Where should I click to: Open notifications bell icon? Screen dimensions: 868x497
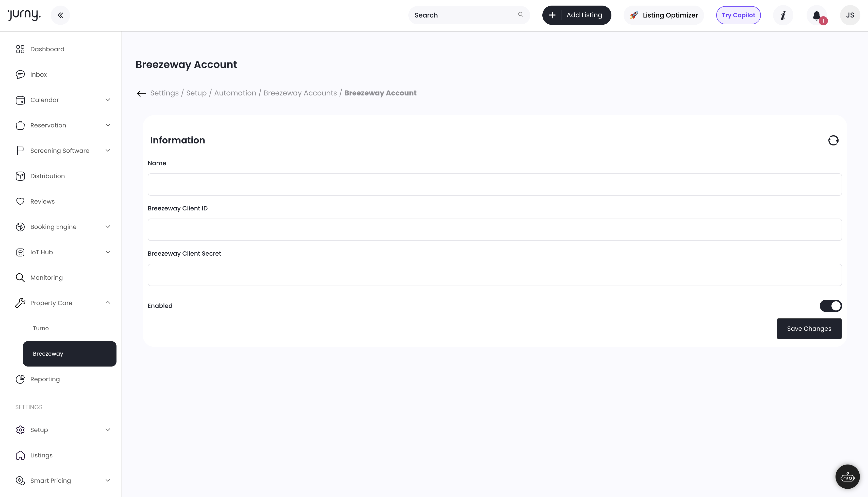click(x=816, y=15)
